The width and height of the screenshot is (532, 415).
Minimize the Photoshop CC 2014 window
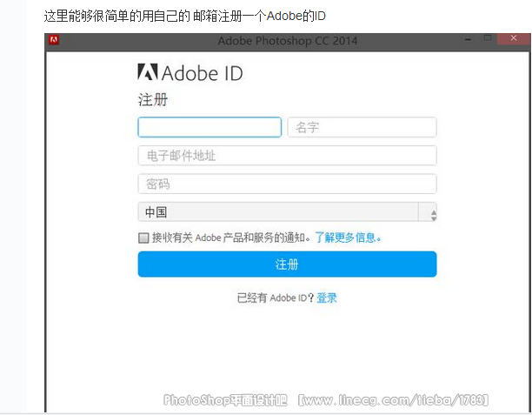(468, 40)
